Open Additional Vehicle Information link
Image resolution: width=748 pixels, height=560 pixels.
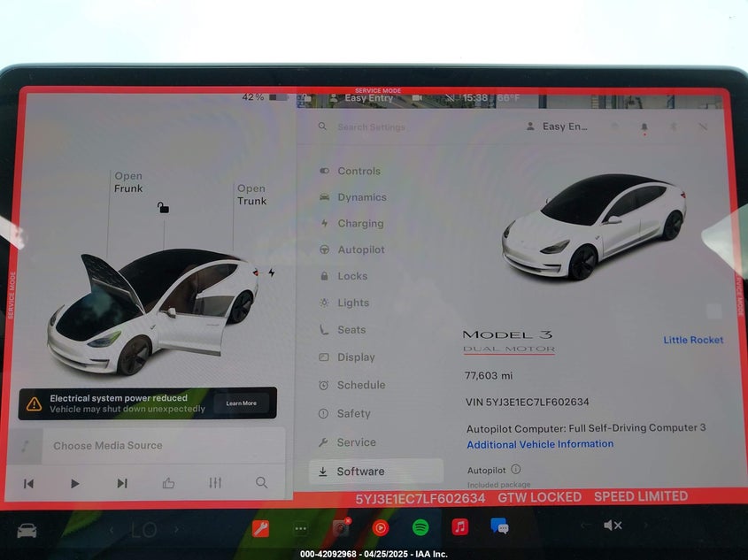540,444
